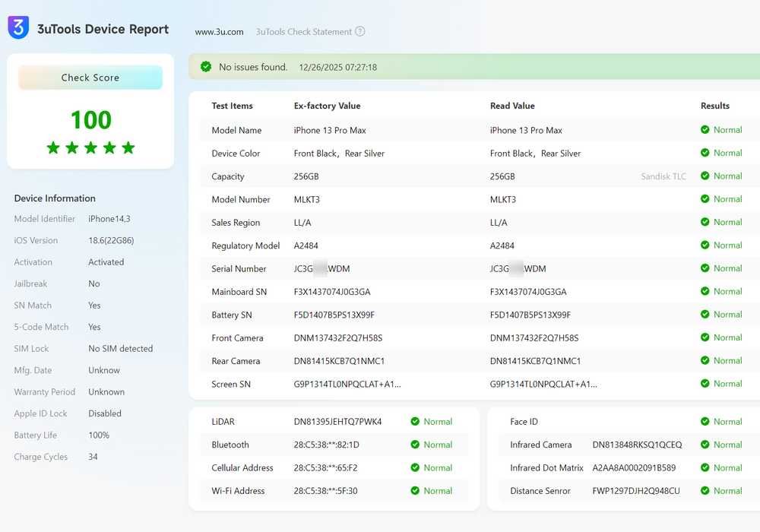This screenshot has width=760, height=532.
Task: Click the Sandisk TLC label in Capacity row
Action: click(663, 176)
